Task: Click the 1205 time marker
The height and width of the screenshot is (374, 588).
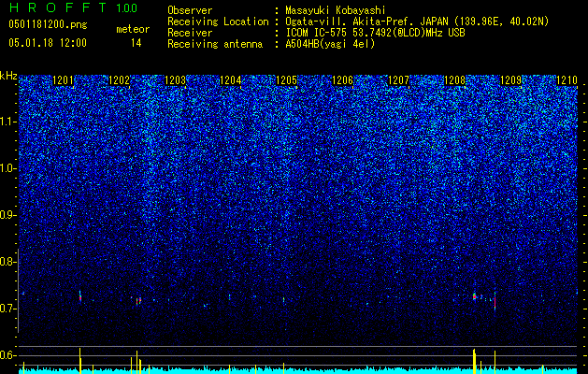Action: coord(286,80)
